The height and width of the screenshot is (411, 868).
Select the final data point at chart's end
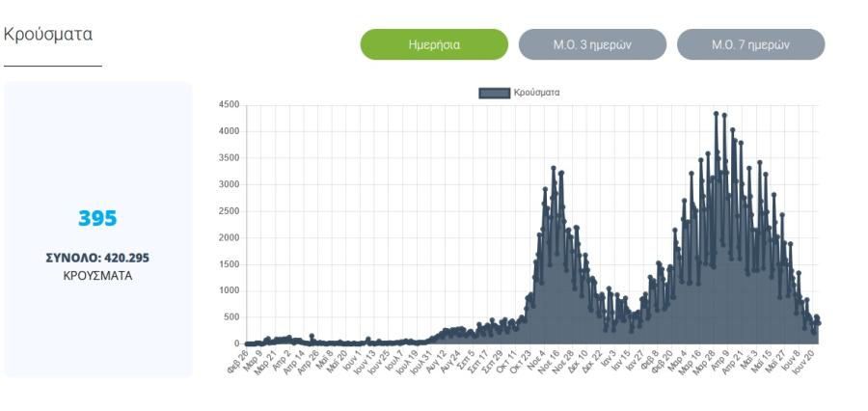coord(818,323)
